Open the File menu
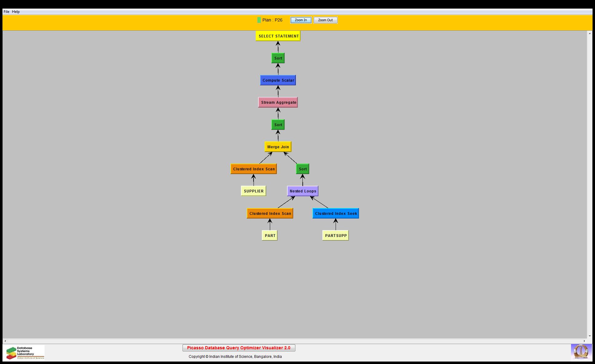 click(6, 12)
